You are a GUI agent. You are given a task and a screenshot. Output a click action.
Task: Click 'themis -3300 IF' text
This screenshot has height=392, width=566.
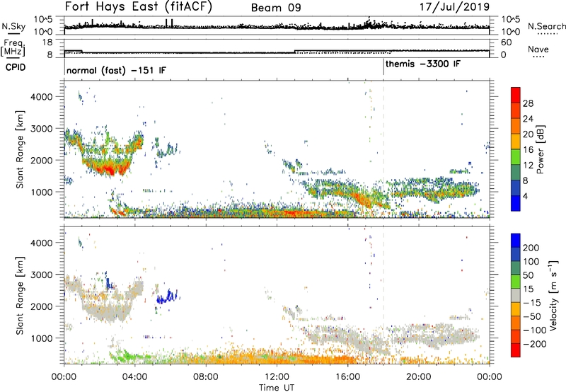pos(423,64)
